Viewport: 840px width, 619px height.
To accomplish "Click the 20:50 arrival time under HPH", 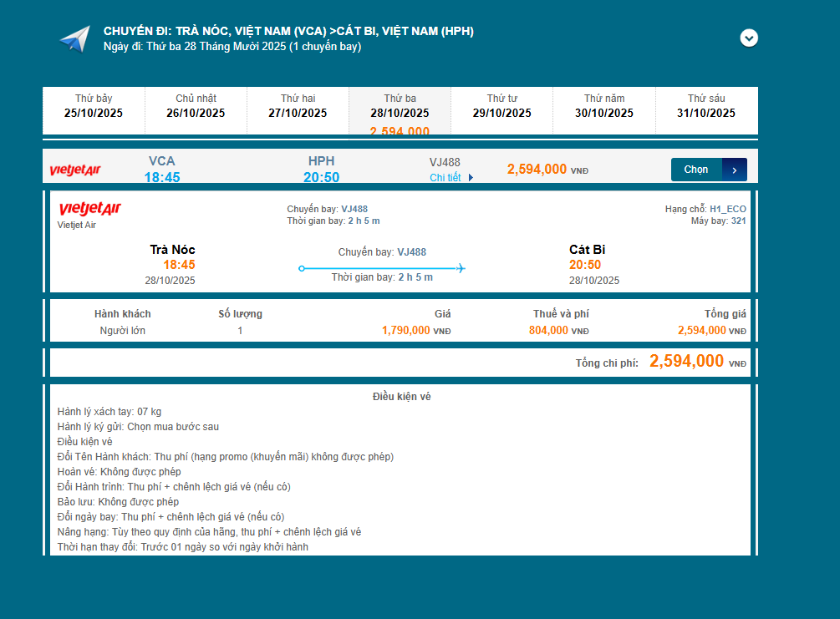I will click(x=321, y=177).
